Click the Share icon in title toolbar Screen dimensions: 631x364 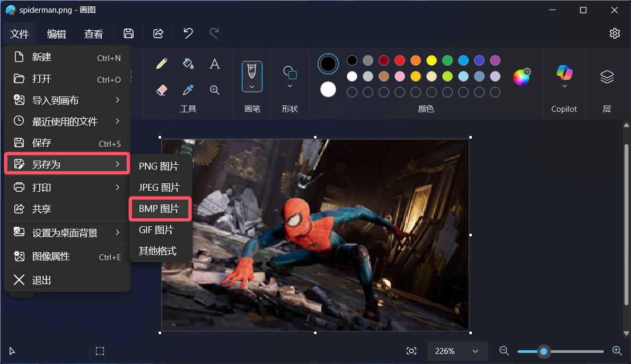159,33
